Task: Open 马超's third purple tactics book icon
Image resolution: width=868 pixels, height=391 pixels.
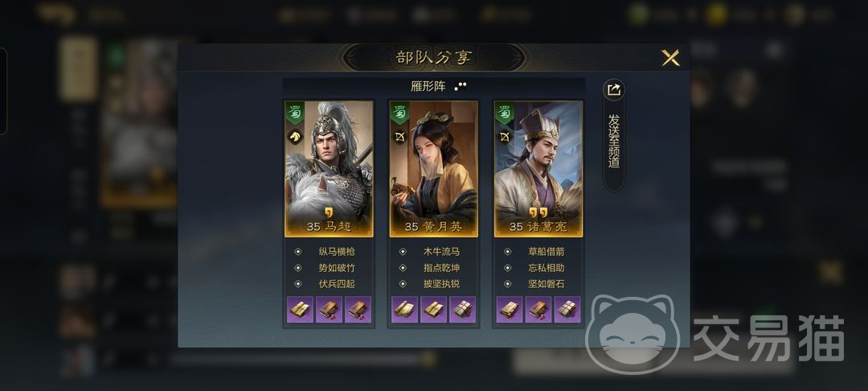Action: click(358, 310)
